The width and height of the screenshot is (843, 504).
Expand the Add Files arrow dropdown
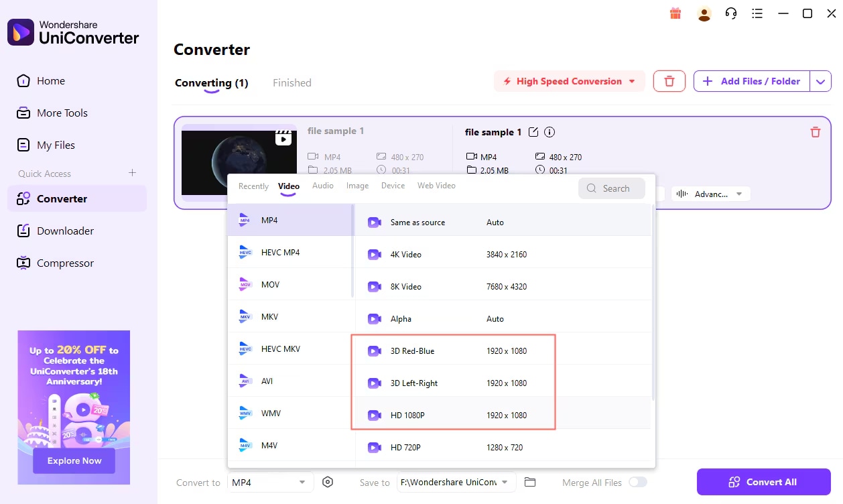pyautogui.click(x=821, y=81)
